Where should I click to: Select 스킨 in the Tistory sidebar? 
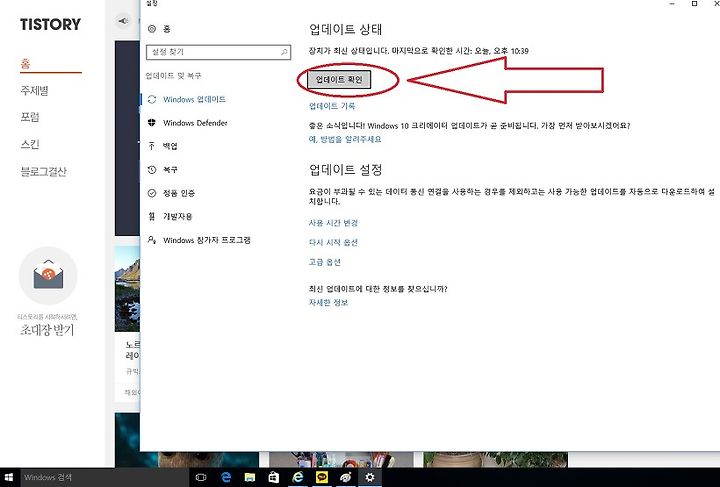pos(30,144)
